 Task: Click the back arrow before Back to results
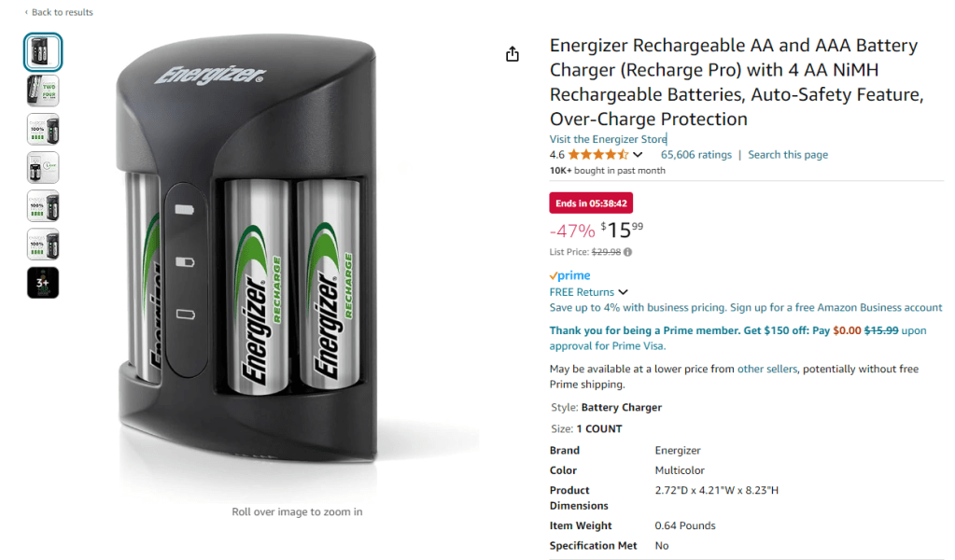(x=26, y=12)
